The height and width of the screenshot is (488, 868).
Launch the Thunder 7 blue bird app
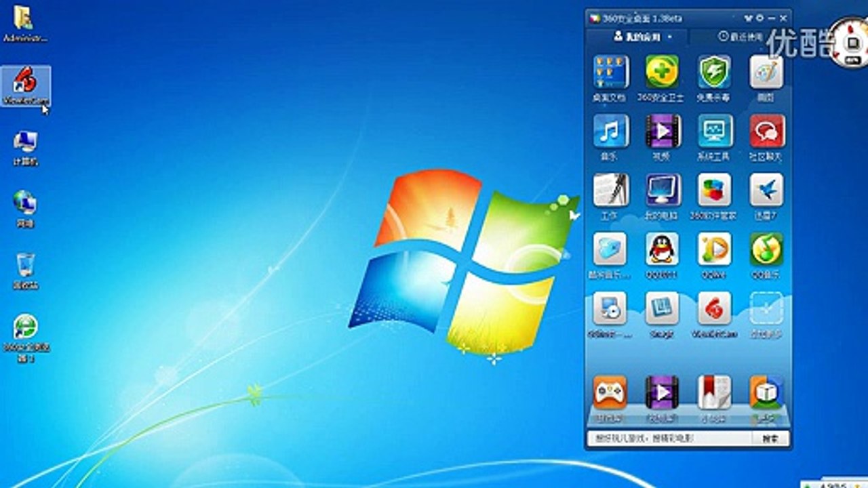click(x=766, y=190)
